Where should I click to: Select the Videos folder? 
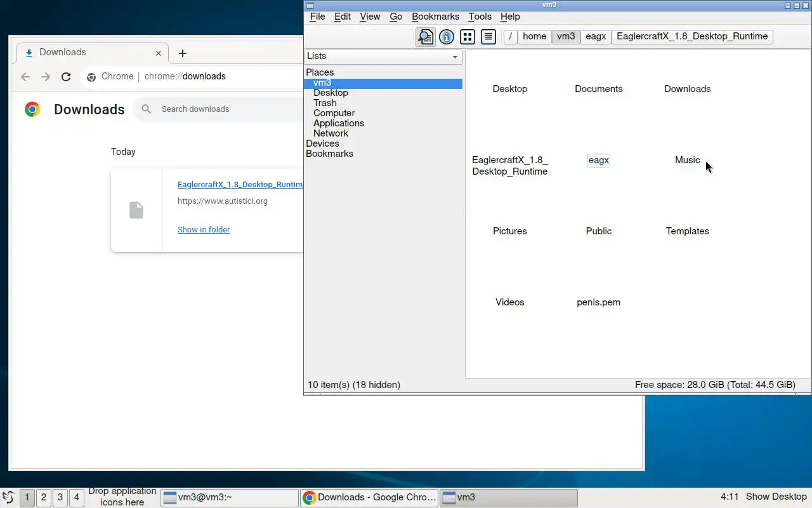point(510,302)
